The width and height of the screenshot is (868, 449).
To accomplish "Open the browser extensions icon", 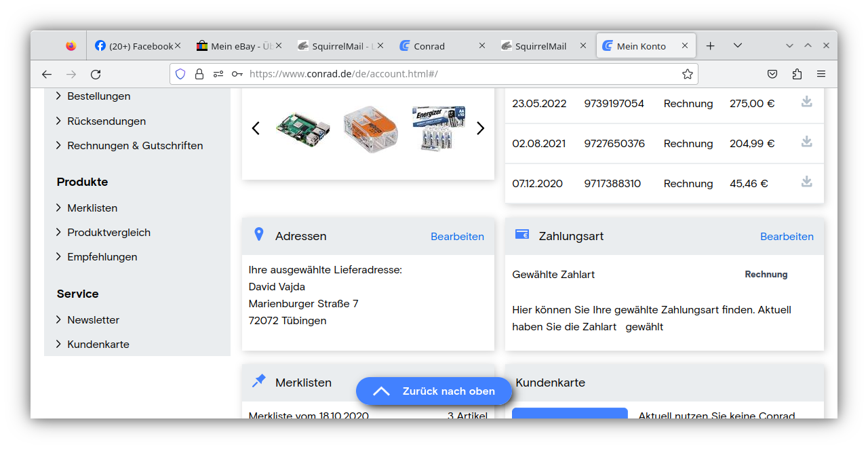I will click(x=797, y=73).
